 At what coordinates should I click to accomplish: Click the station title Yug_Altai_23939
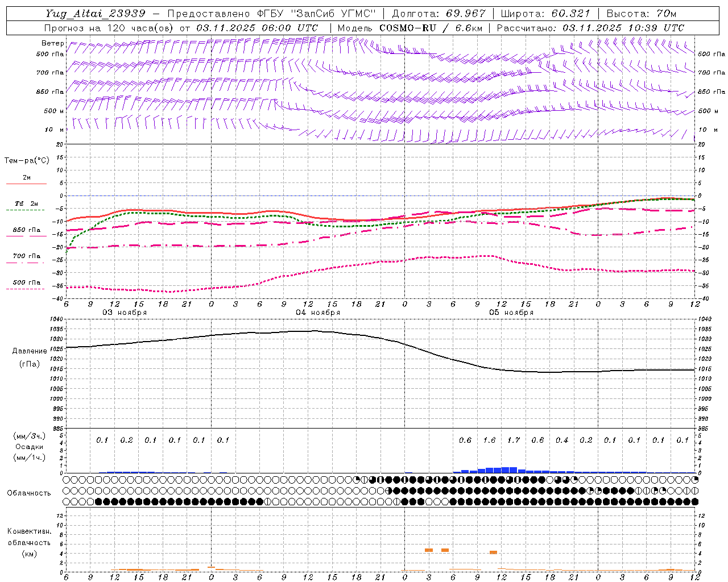pyautogui.click(x=96, y=14)
